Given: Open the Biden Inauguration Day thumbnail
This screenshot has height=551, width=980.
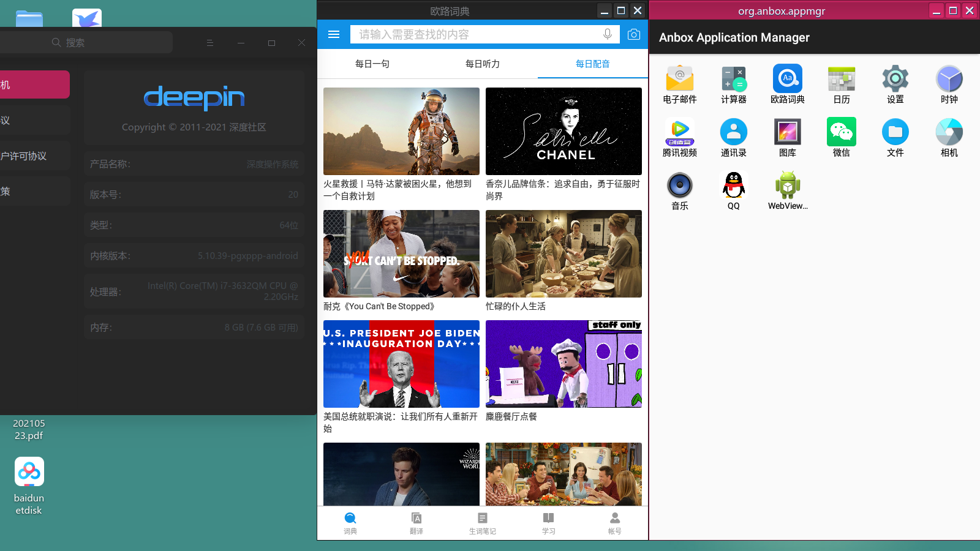Looking at the screenshot, I should click(x=401, y=364).
